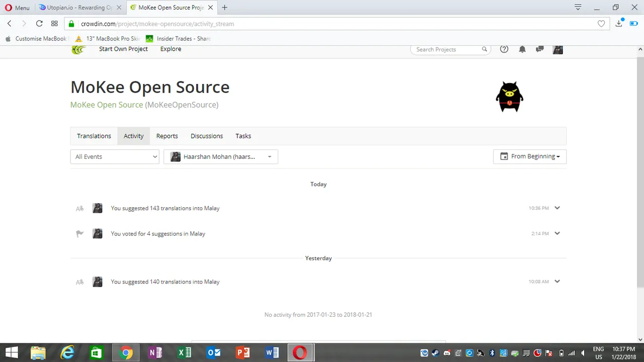Click avatar beside 140 translations entry
This screenshot has height=362, width=644.
[98, 282]
